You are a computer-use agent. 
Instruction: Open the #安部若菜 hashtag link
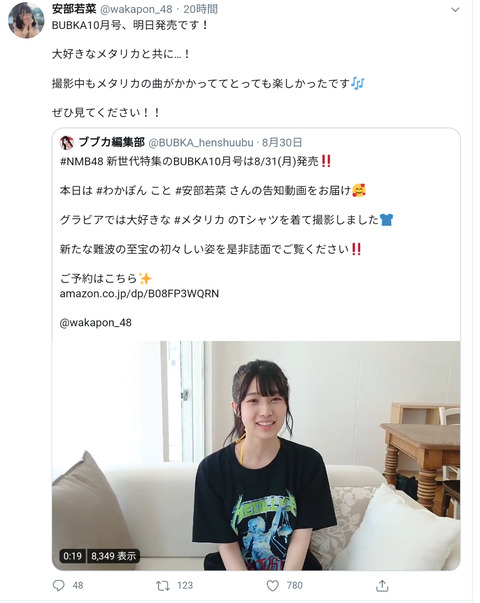(x=201, y=190)
